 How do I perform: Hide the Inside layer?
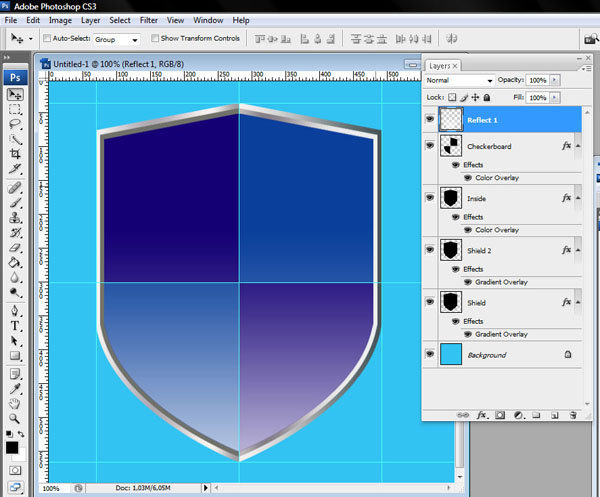(x=430, y=197)
